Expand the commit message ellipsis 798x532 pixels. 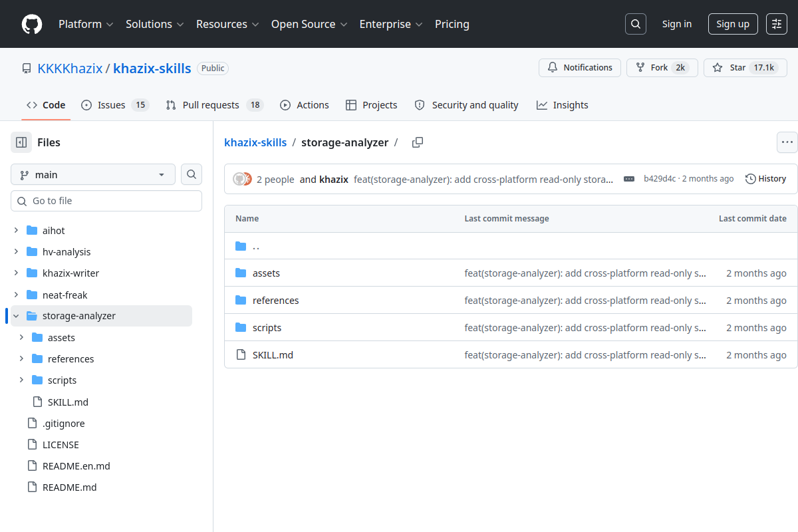pyautogui.click(x=629, y=179)
